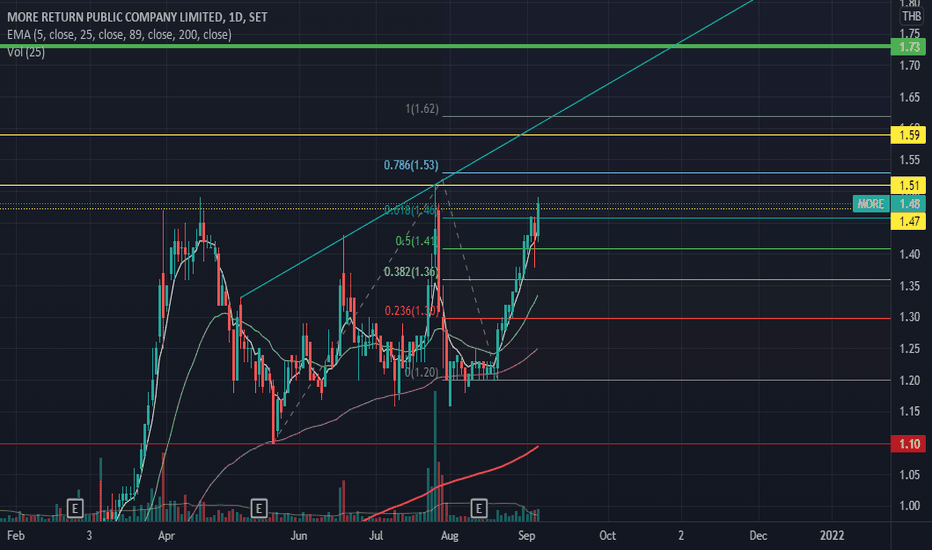
Task: Click the current price 1.48 label
Action: point(909,204)
